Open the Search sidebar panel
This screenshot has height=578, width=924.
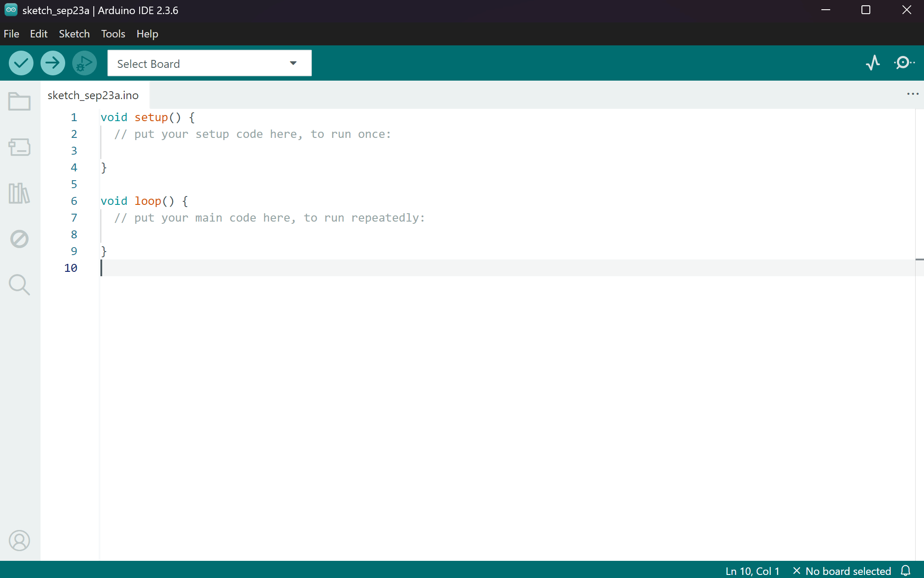coord(19,285)
